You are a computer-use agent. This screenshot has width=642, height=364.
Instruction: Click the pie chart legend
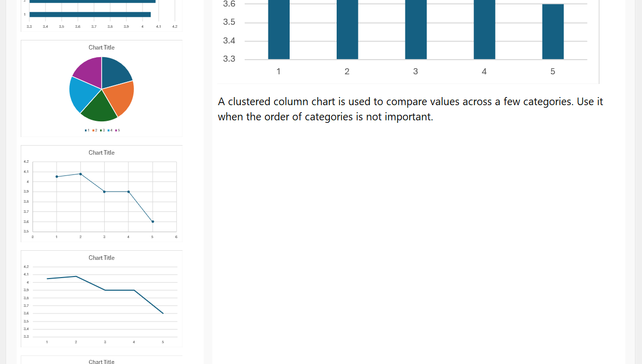pyautogui.click(x=102, y=130)
